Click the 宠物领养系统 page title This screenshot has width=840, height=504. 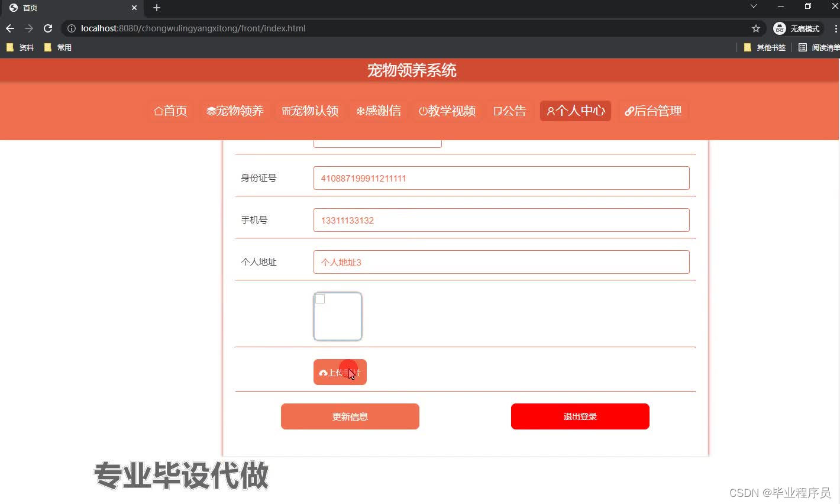[x=412, y=70]
